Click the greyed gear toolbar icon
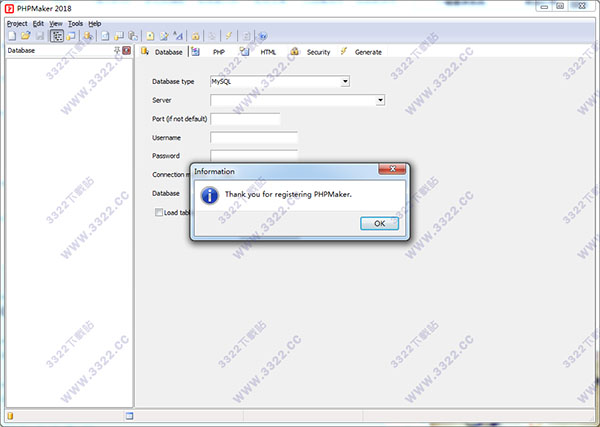Image resolution: width=600 pixels, height=427 pixels. pyautogui.click(x=212, y=36)
